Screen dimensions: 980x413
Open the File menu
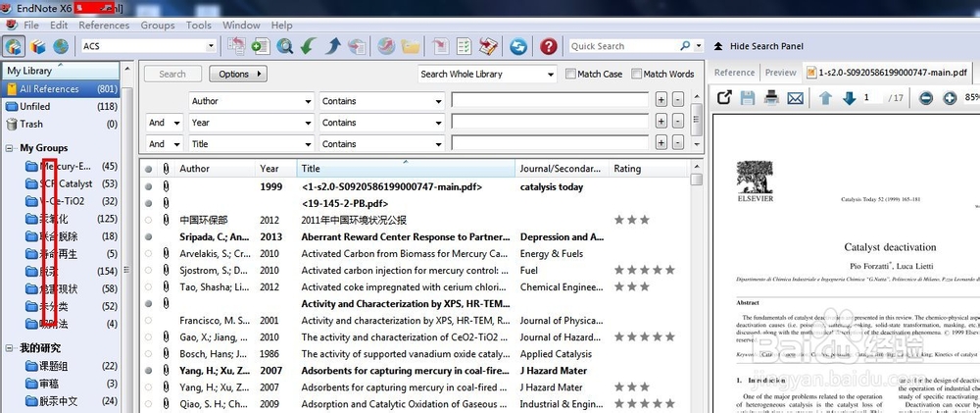[31, 26]
